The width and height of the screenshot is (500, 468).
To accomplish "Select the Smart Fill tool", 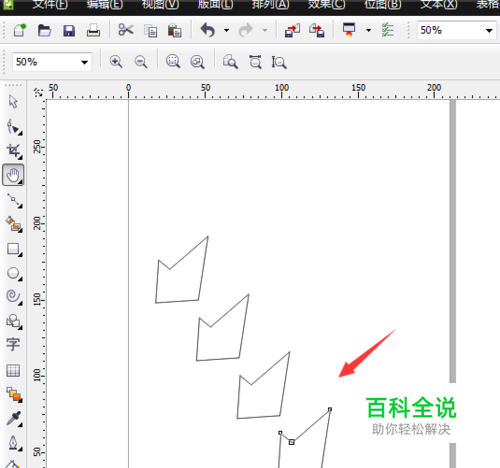I will pyautogui.click(x=14, y=224).
